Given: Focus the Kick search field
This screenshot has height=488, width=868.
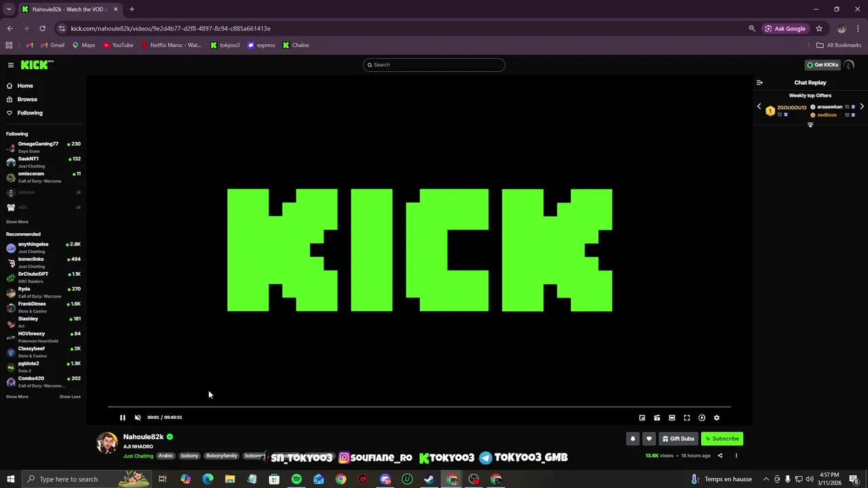Looking at the screenshot, I should point(434,65).
